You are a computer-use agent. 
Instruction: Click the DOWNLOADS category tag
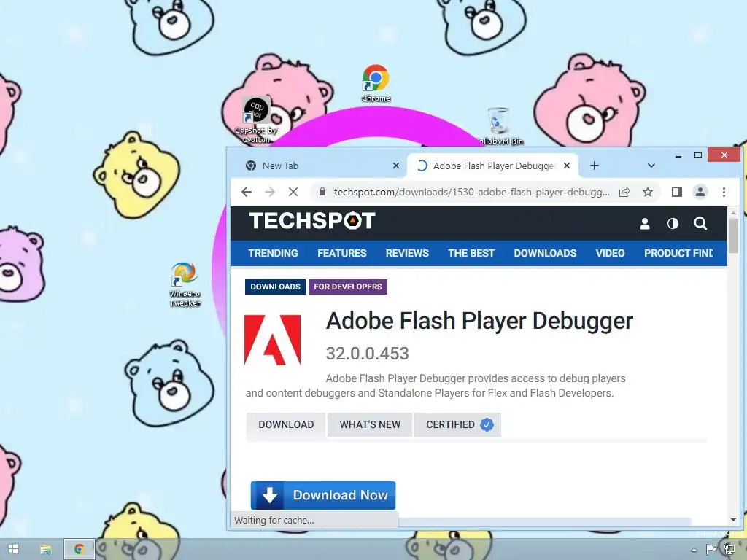tap(275, 287)
